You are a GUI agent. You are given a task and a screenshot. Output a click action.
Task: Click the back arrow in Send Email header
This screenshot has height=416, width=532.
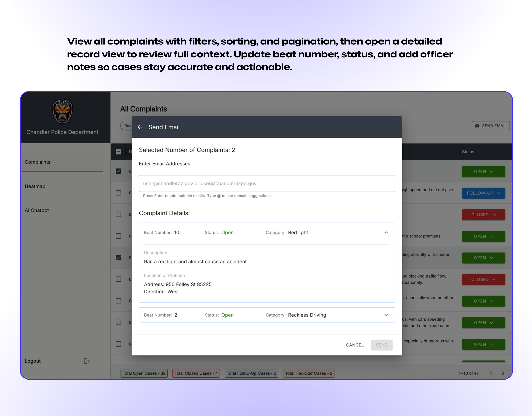(140, 127)
